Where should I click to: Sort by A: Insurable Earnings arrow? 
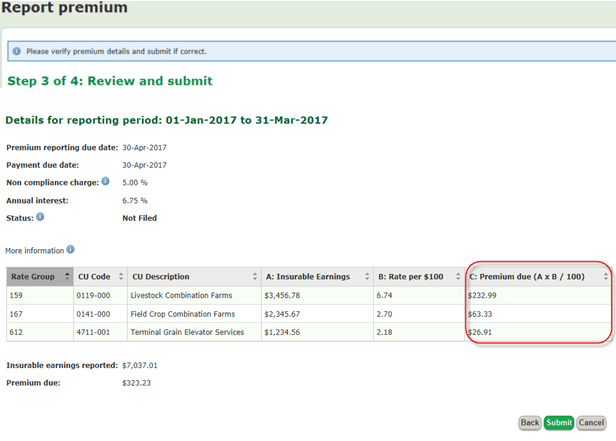pyautogui.click(x=367, y=276)
